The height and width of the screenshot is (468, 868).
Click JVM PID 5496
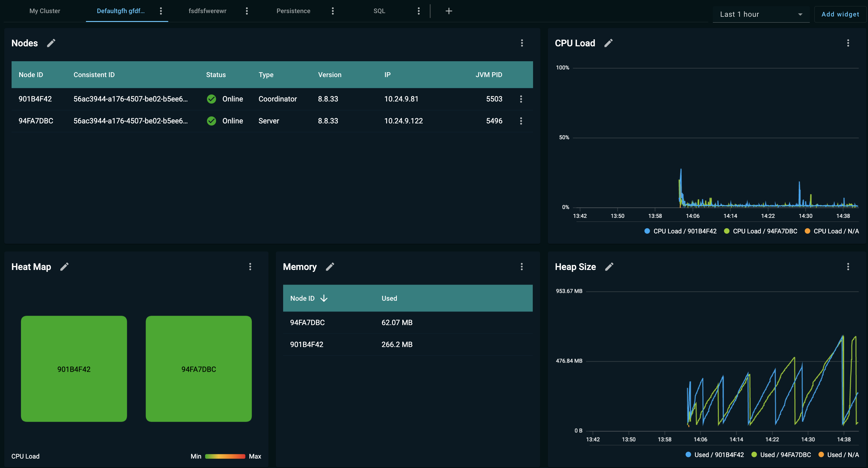[x=494, y=121]
